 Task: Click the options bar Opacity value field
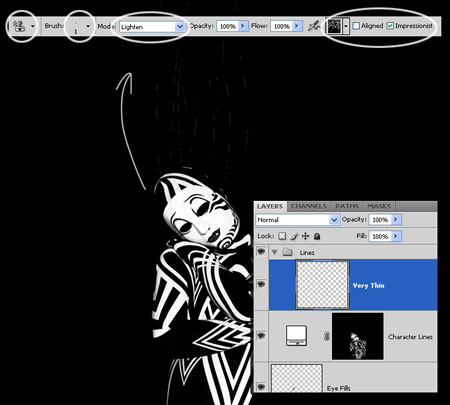point(228,26)
